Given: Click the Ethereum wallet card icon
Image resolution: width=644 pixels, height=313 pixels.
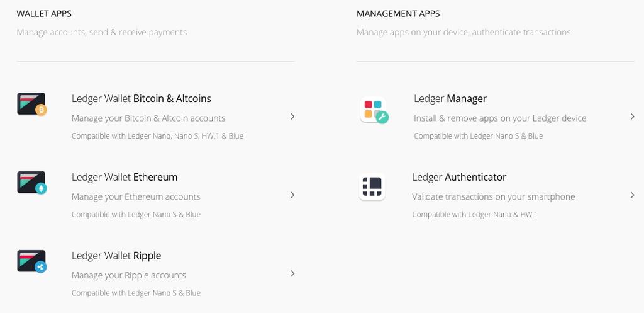Looking at the screenshot, I should [32, 183].
